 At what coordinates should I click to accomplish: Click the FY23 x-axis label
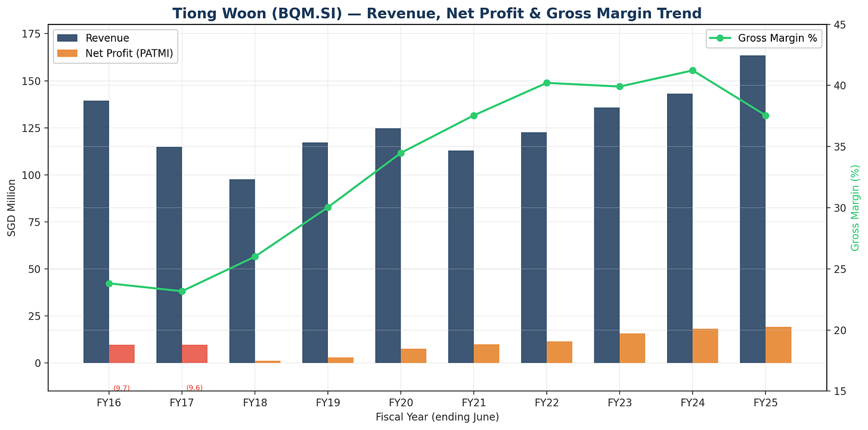pos(619,402)
